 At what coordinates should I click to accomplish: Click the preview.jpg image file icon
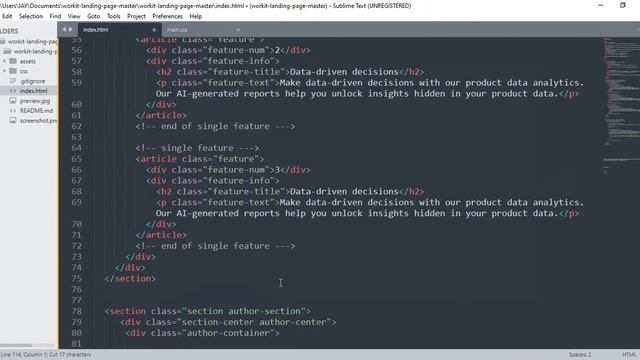13,100
